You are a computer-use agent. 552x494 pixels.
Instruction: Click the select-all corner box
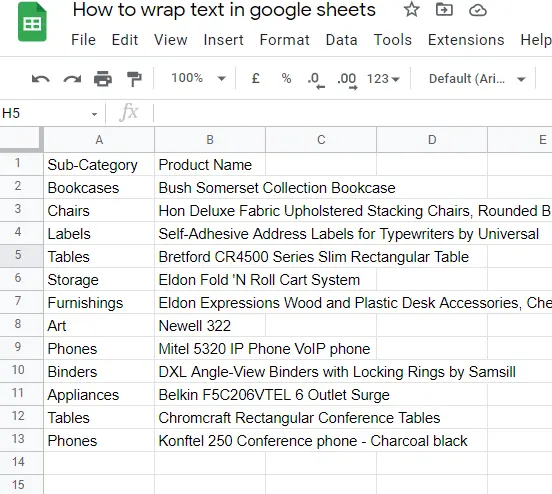click(x=21, y=139)
